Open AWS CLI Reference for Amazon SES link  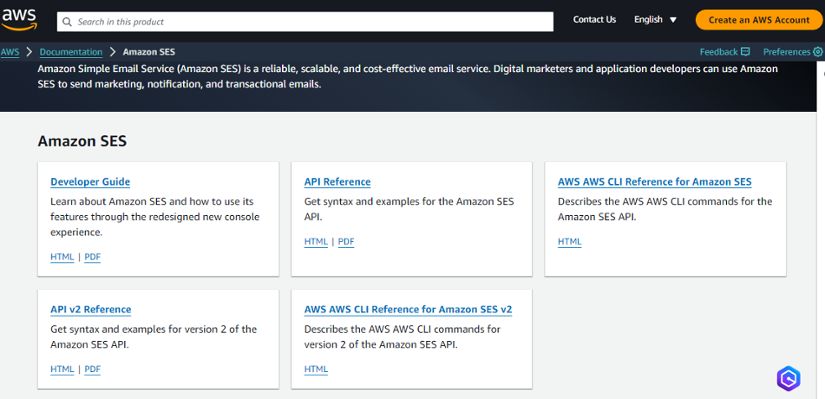tap(655, 182)
